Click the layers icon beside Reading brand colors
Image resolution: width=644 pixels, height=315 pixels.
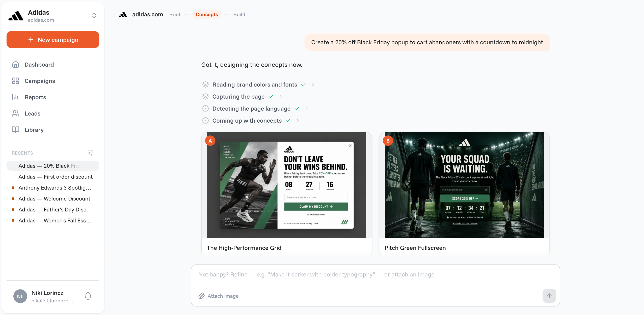pos(205,84)
